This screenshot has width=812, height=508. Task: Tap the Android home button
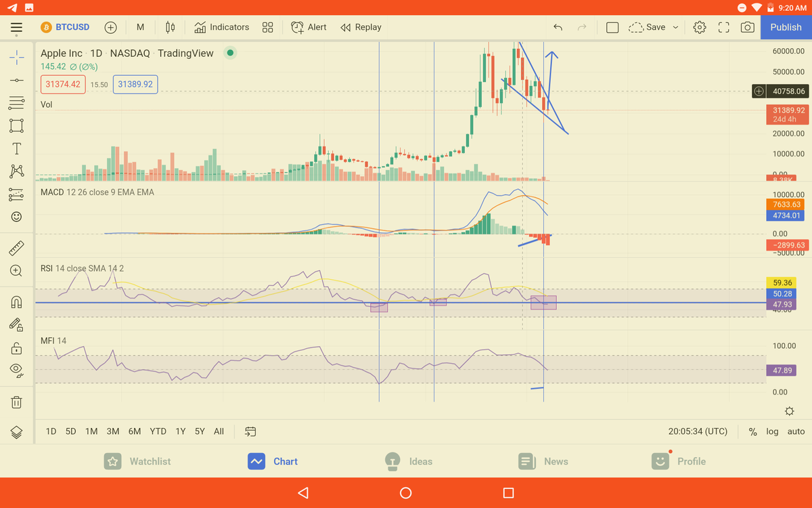tap(406, 492)
